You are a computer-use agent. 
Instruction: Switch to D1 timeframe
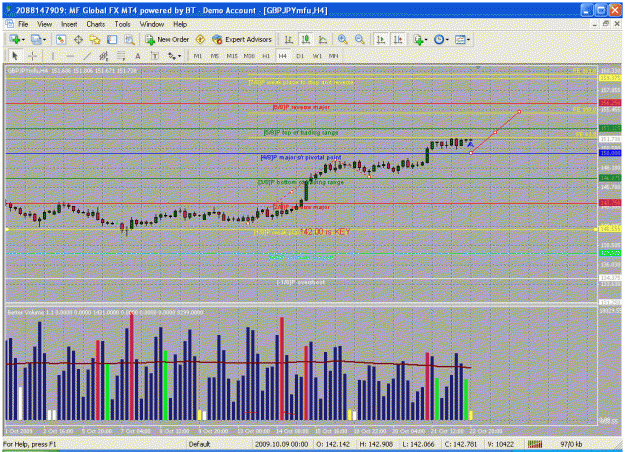300,56
